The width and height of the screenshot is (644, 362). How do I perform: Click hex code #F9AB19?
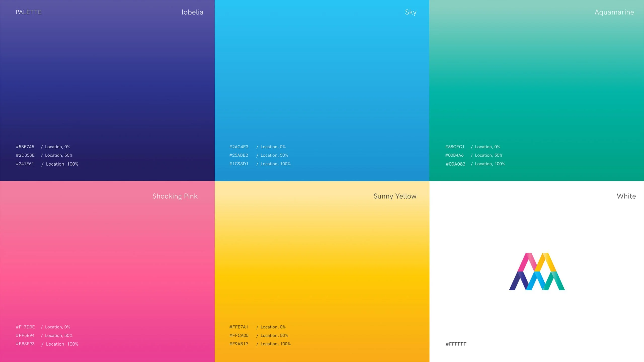point(238,344)
